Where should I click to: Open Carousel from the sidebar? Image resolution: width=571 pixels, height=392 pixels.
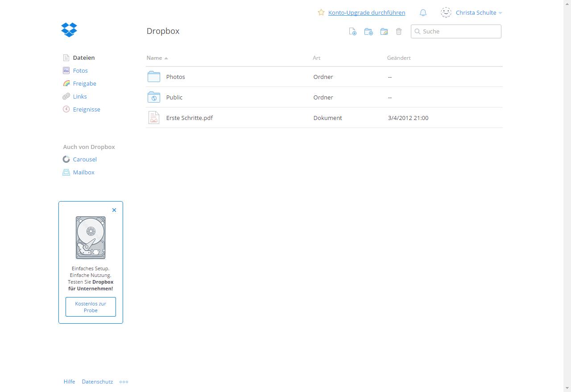(x=84, y=159)
